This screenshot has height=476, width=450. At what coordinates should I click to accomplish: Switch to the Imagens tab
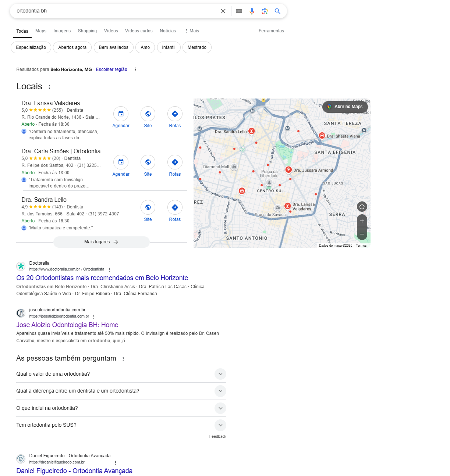click(62, 31)
